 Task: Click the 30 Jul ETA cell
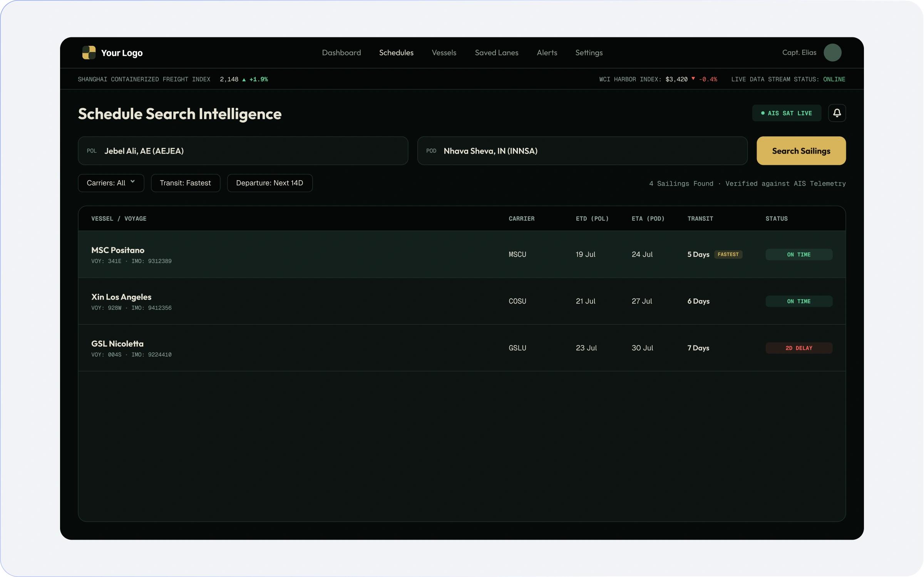[642, 348]
